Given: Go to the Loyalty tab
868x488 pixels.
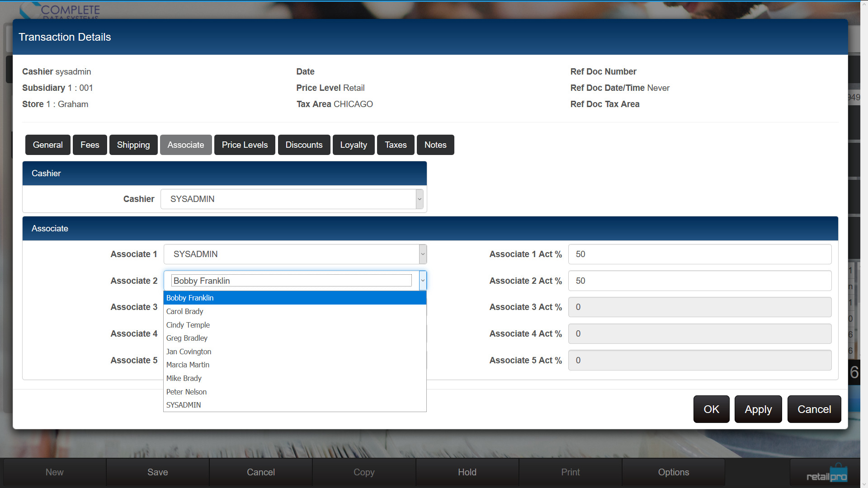Looking at the screenshot, I should pos(354,145).
